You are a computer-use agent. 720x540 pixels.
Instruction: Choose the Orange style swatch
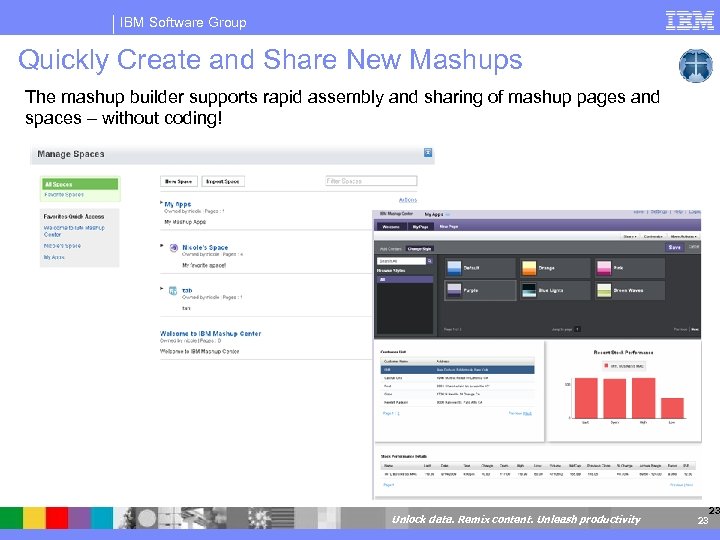pyautogui.click(x=555, y=268)
